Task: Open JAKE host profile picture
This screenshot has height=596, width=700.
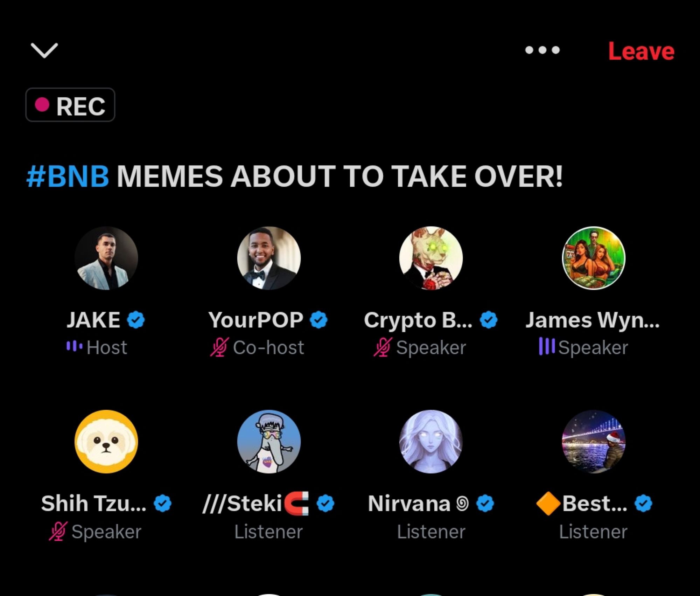Action: [x=106, y=258]
